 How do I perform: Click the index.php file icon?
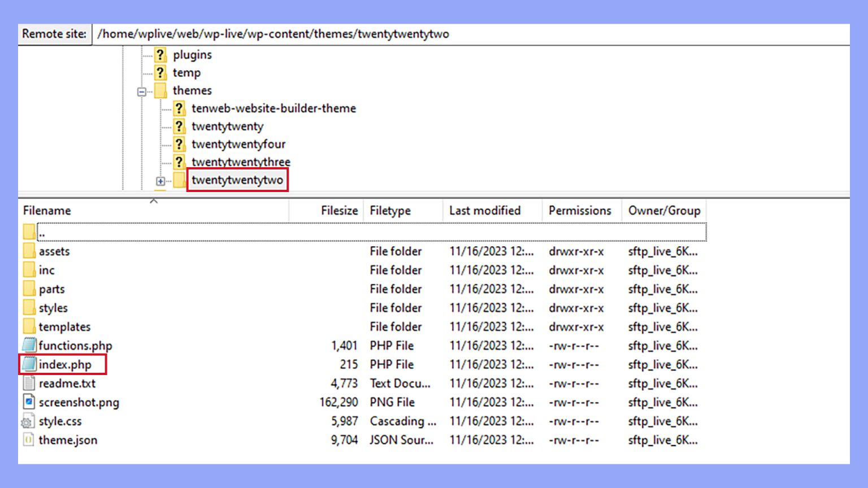click(x=29, y=364)
